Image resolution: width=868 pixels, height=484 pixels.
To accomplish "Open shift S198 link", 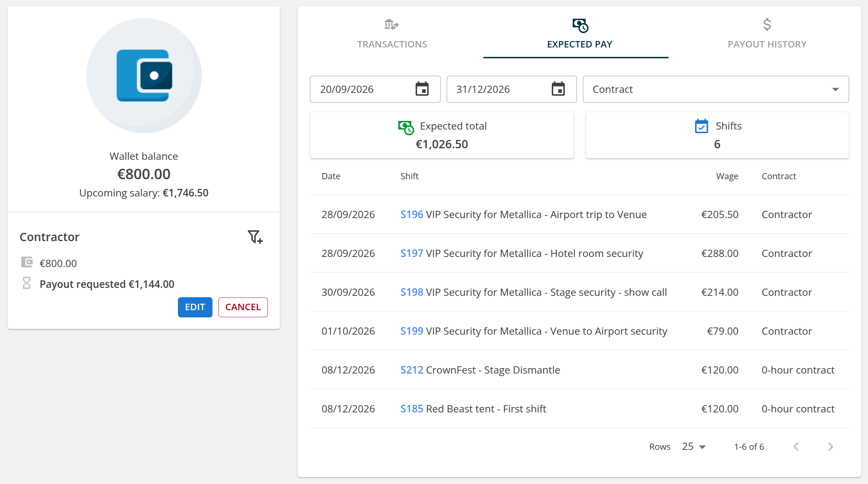I will click(412, 292).
